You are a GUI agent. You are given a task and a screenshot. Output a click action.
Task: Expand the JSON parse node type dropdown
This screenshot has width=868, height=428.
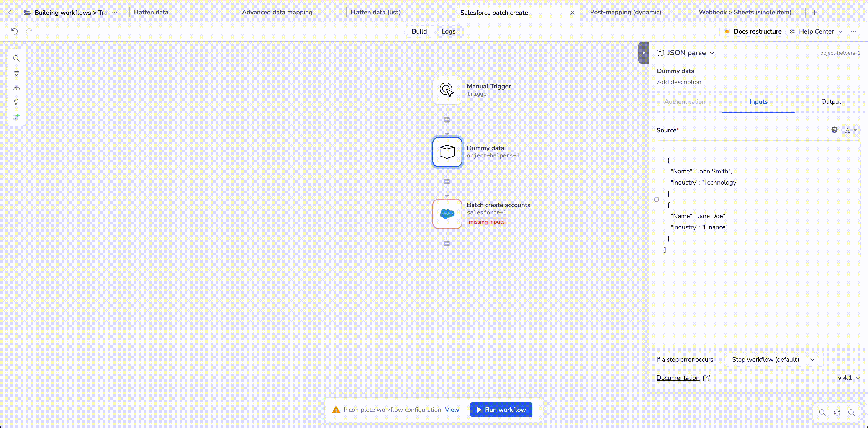[x=712, y=53]
